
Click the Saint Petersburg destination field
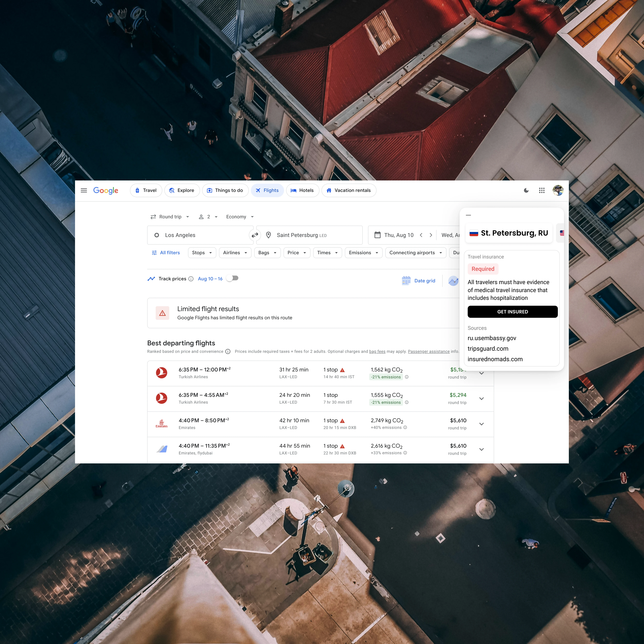[309, 235]
